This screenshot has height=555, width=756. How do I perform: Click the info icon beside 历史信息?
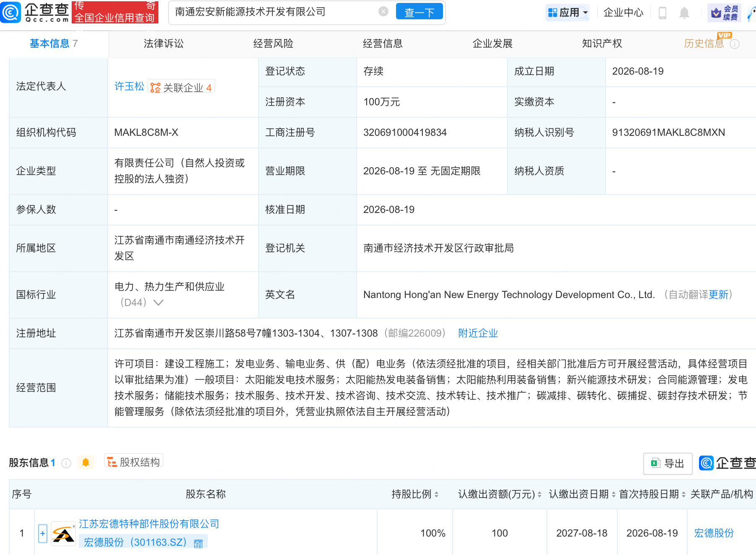tap(735, 44)
